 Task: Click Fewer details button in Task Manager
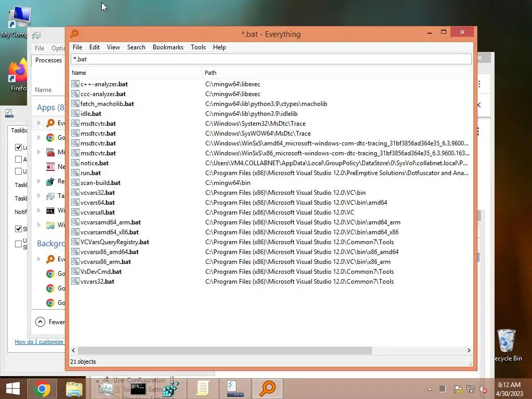pos(50,322)
